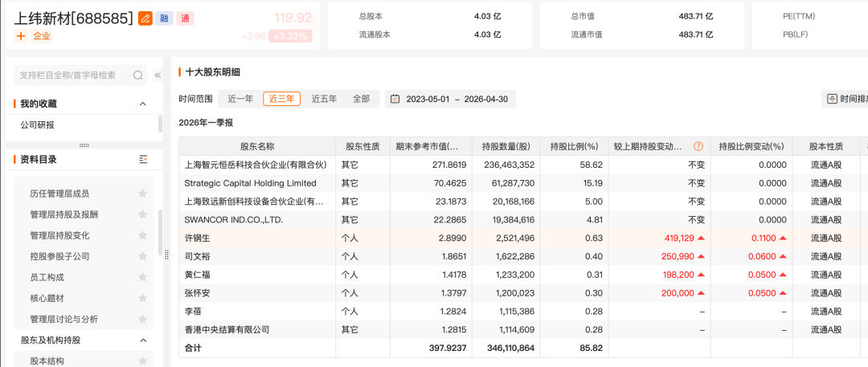Toggle favorite star for 管理层持股及报酬
The image size is (868, 367).
point(142,214)
